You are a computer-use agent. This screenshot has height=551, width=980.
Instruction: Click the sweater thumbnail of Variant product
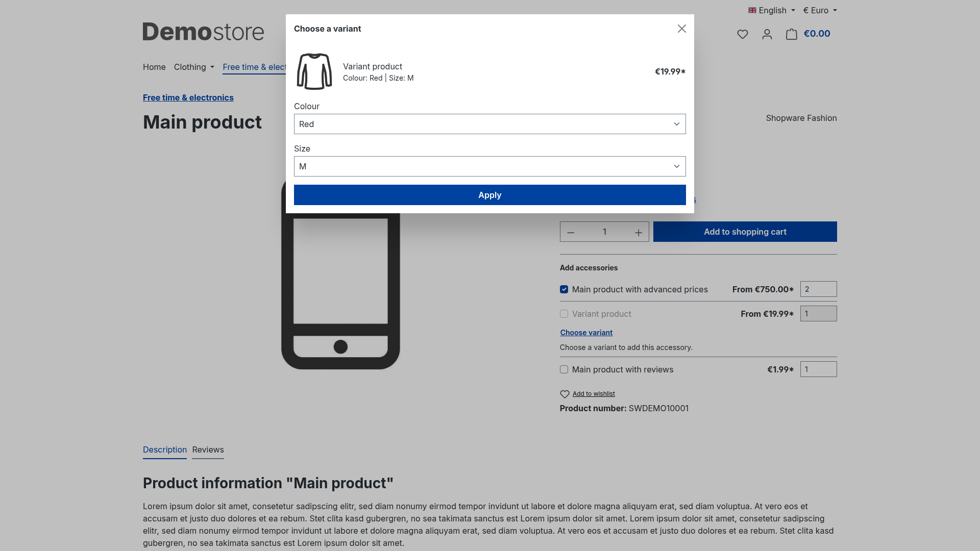click(314, 71)
